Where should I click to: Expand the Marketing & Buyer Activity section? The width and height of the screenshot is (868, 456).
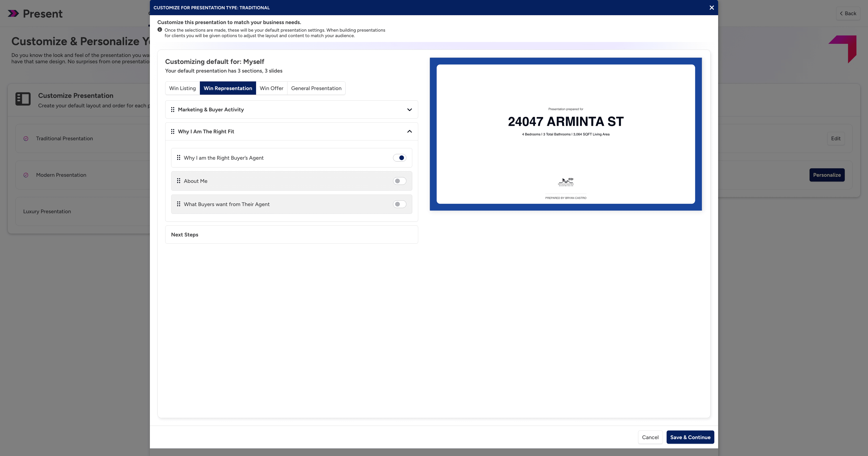[x=409, y=110]
